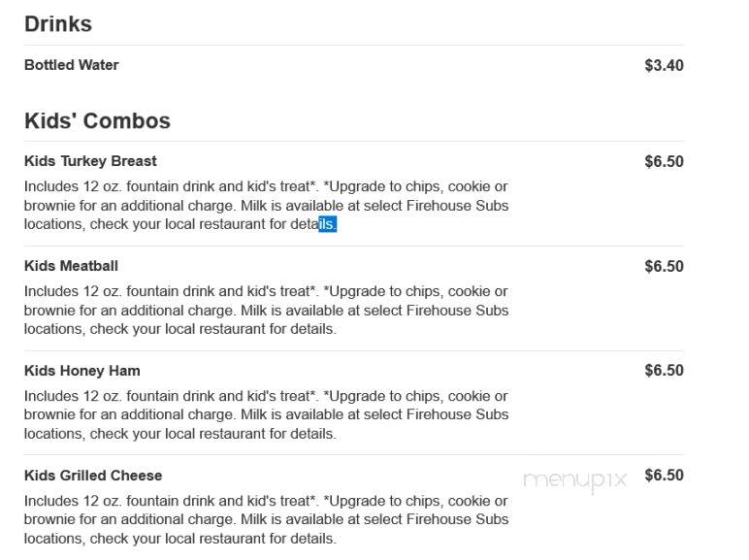The width and height of the screenshot is (749, 560).
Task: Select the Kids Honey Ham item title
Action: click(x=82, y=371)
